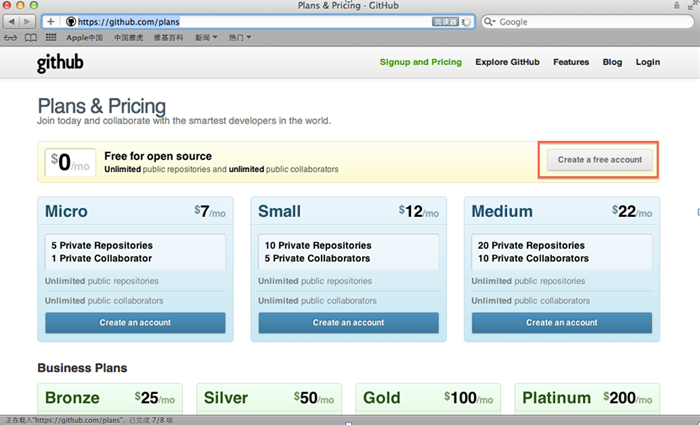The width and height of the screenshot is (700, 425).
Task: Open the 中国雅虎 bookmark
Action: 129,38
